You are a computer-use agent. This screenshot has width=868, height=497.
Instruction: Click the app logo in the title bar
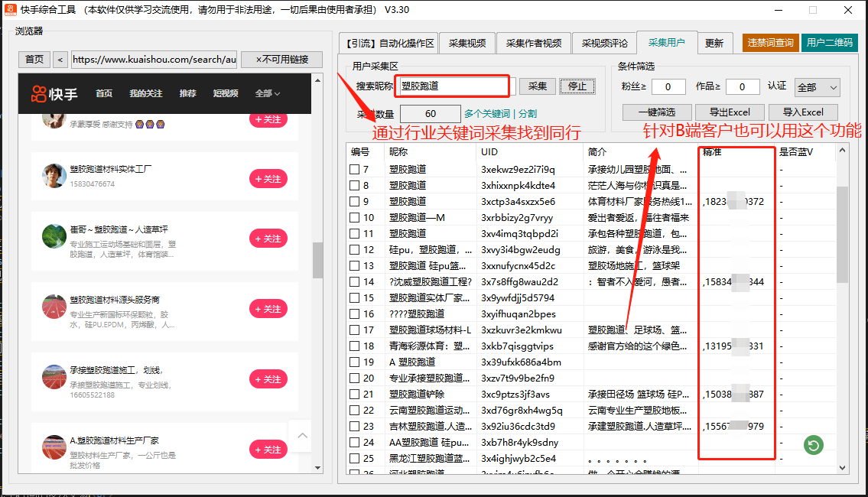pos(9,9)
